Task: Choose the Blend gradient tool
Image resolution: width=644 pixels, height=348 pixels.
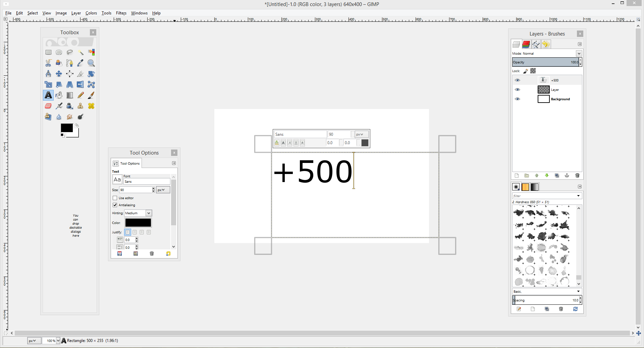Action: coord(70,95)
